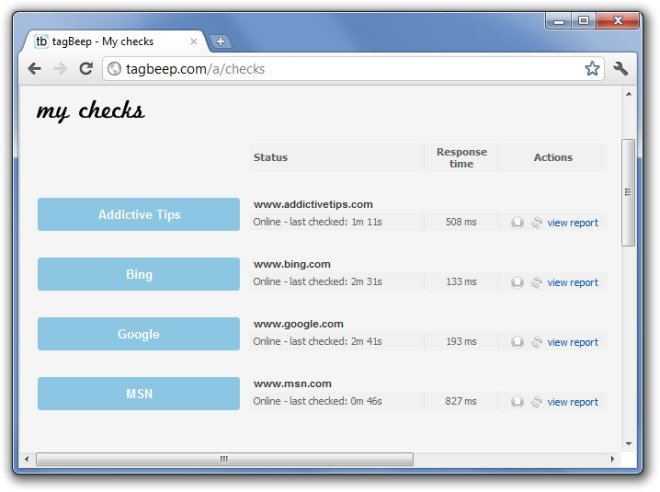The height and width of the screenshot is (492, 660).
Task: Click the refresh icon in Bing row
Action: 536,282
